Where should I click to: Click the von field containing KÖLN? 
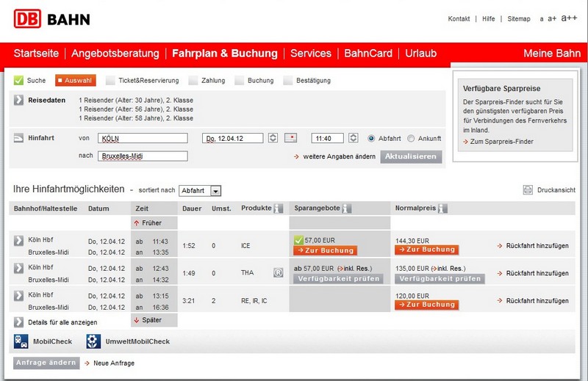pos(143,138)
